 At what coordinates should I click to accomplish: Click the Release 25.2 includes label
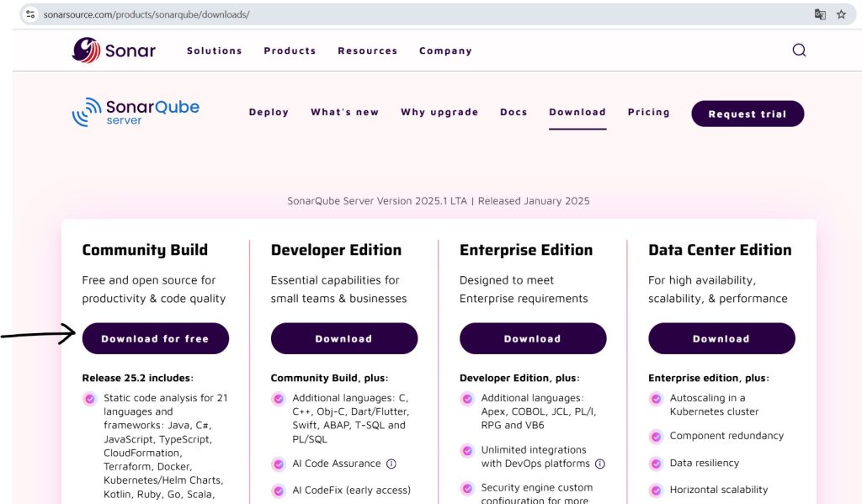coord(137,378)
